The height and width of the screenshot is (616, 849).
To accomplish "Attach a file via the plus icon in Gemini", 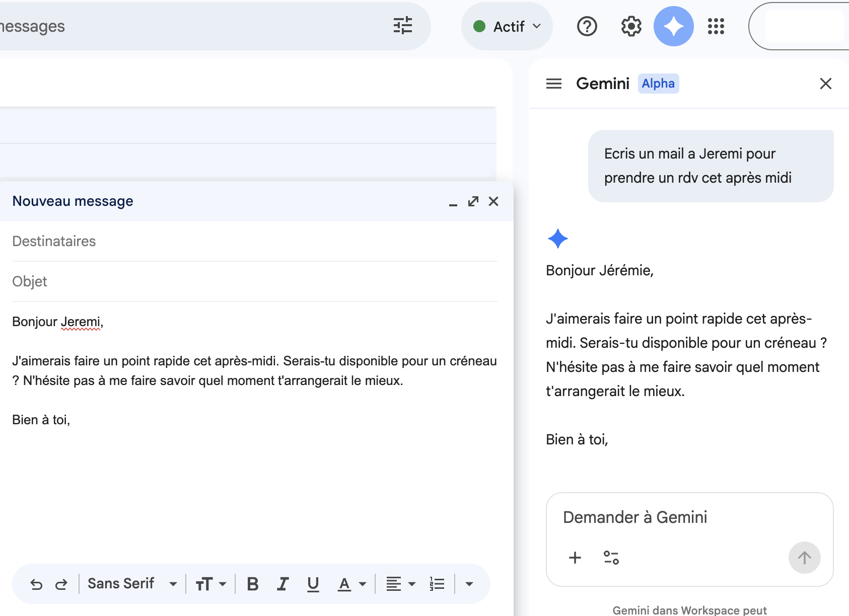I will point(574,558).
